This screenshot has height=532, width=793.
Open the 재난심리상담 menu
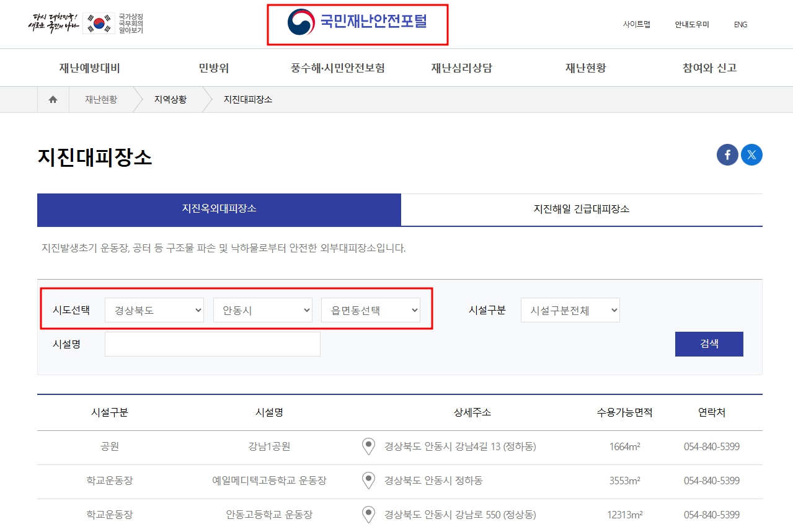pyautogui.click(x=460, y=68)
